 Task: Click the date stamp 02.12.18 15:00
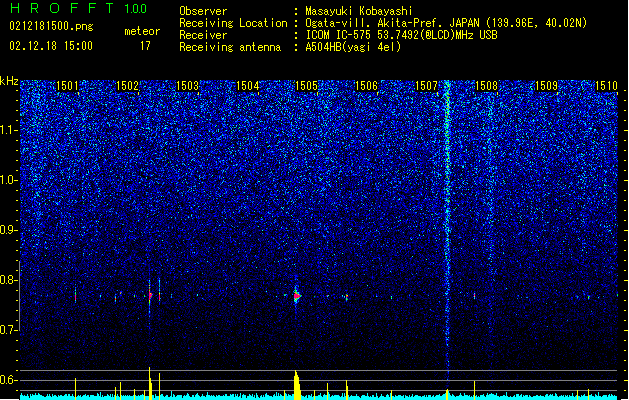pos(51,46)
